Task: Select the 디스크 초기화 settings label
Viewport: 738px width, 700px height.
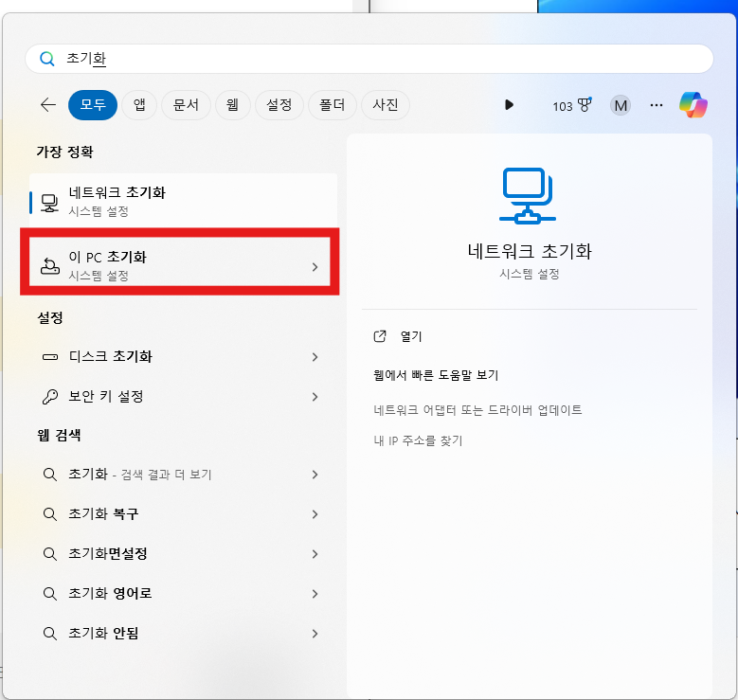Action: [111, 356]
